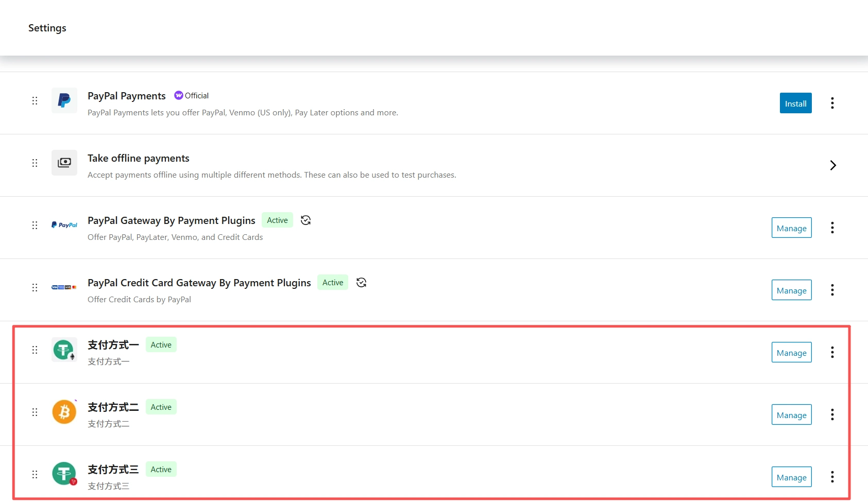Click the offline payments cash icon
Viewport: 868px width, 502px height.
[x=64, y=163]
